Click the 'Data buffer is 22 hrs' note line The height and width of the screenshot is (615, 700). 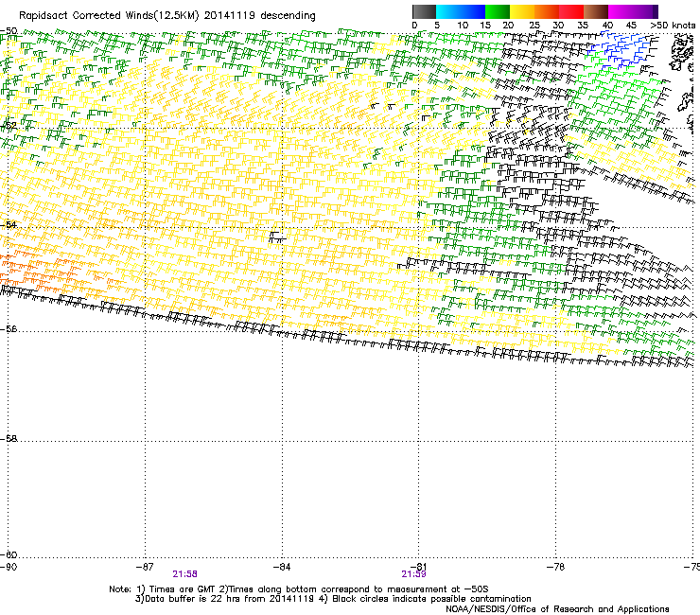click(x=333, y=599)
